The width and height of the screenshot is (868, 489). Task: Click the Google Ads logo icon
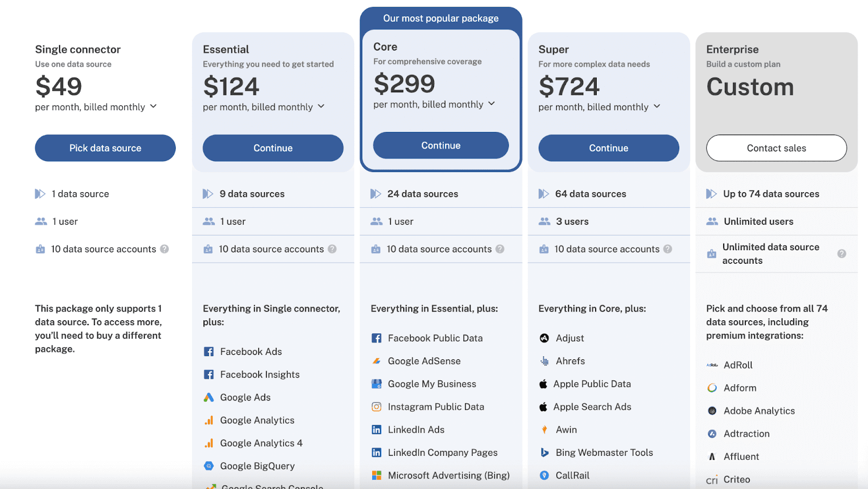[x=208, y=397]
